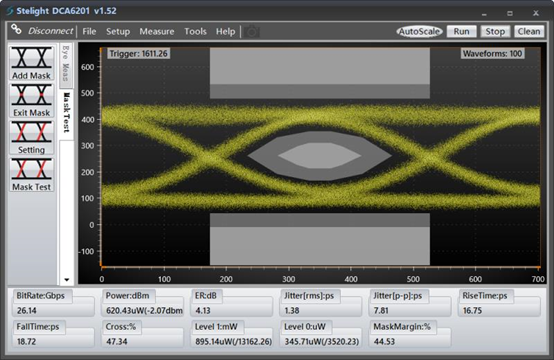Click the Run button

[x=461, y=31]
